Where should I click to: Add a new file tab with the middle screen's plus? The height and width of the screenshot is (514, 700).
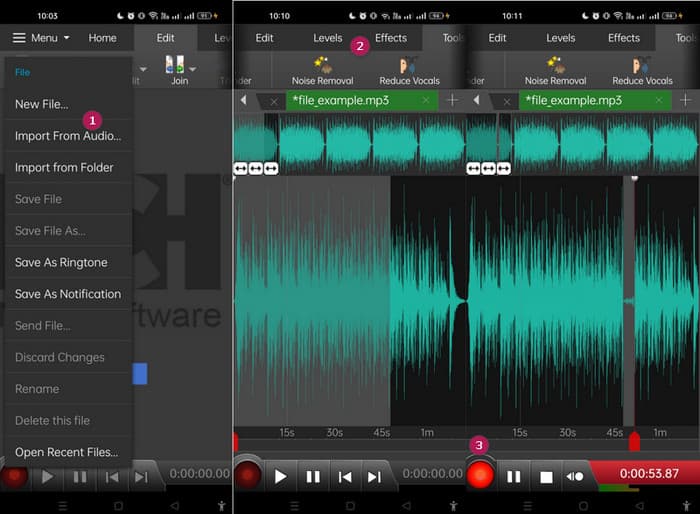[452, 100]
